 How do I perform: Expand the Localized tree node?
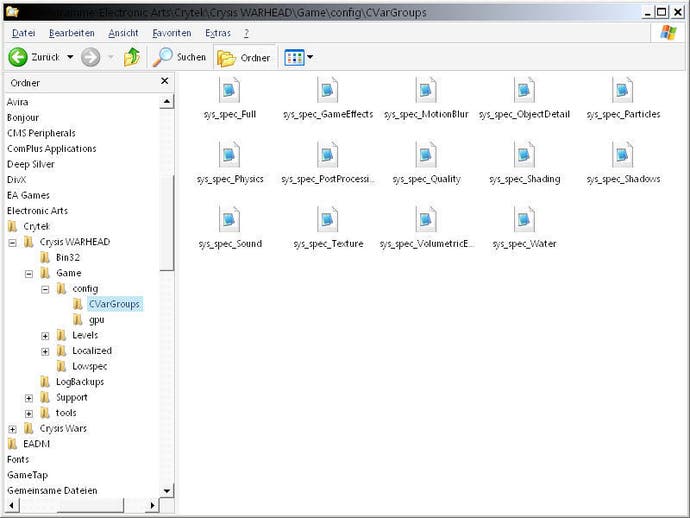(x=45, y=351)
